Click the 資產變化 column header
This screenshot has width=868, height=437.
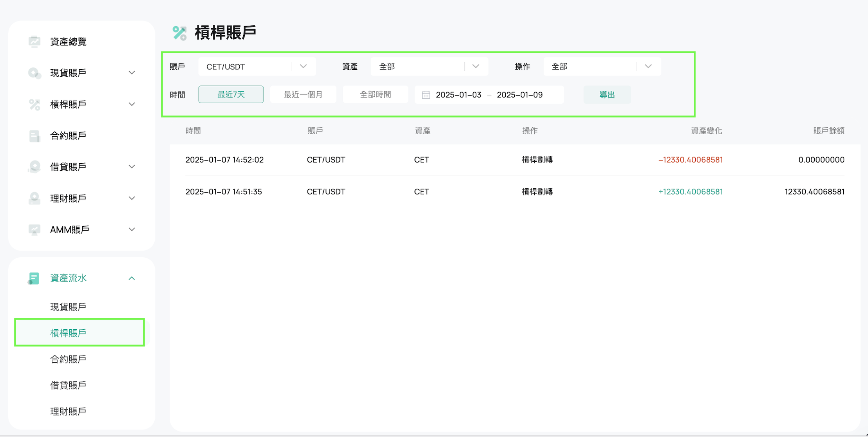pyautogui.click(x=706, y=131)
